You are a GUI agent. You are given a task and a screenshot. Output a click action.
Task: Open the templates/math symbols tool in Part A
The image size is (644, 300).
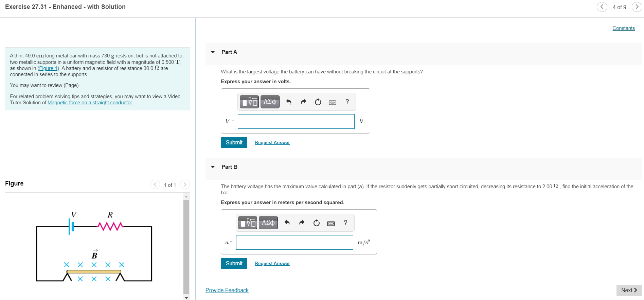click(x=249, y=102)
